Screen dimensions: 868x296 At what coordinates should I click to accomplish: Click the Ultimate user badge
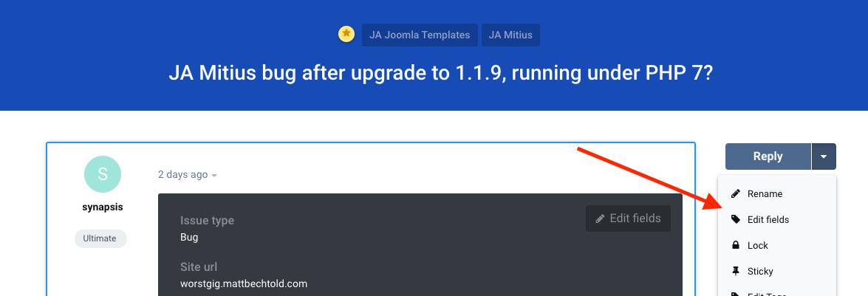click(100, 238)
